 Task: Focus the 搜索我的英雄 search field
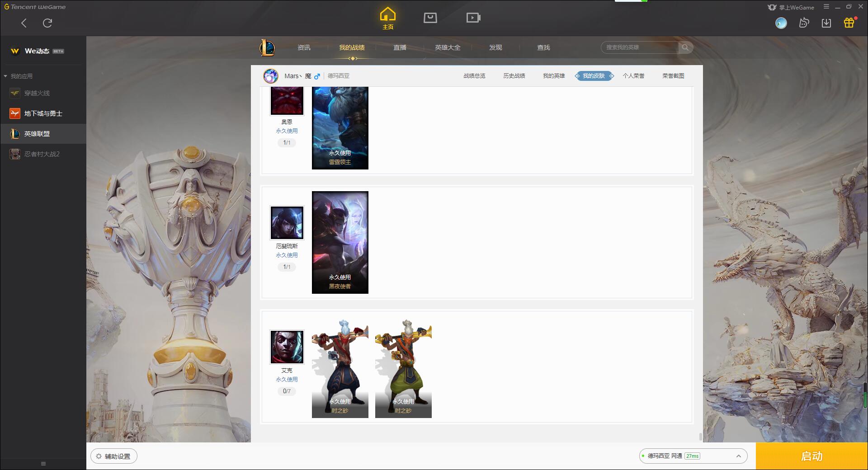(641, 47)
